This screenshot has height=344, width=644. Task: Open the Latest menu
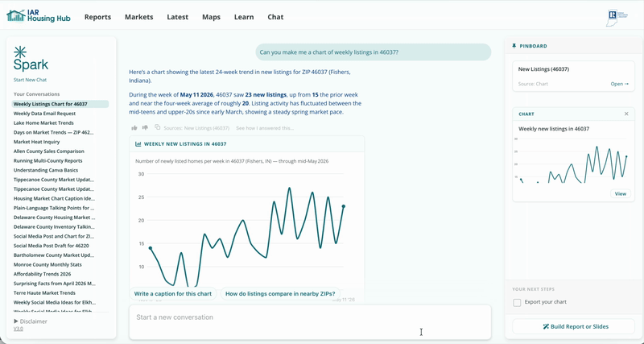point(177,17)
